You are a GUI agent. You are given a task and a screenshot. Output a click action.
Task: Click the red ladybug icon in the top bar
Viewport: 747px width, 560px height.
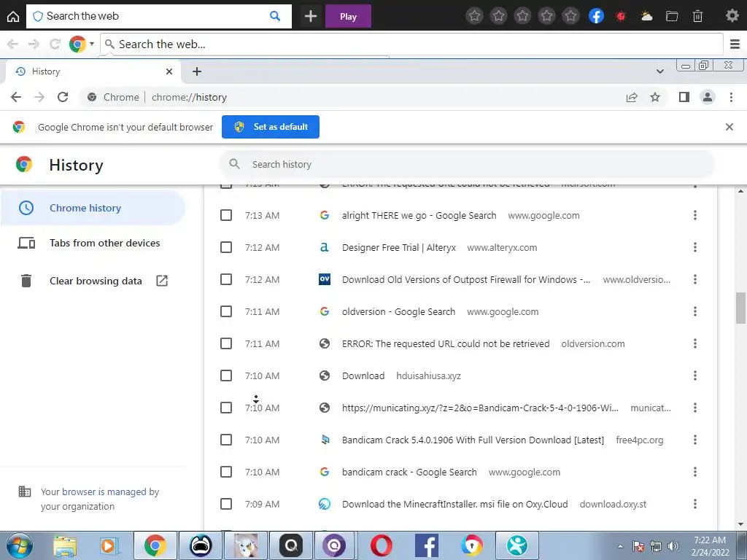pyautogui.click(x=621, y=16)
